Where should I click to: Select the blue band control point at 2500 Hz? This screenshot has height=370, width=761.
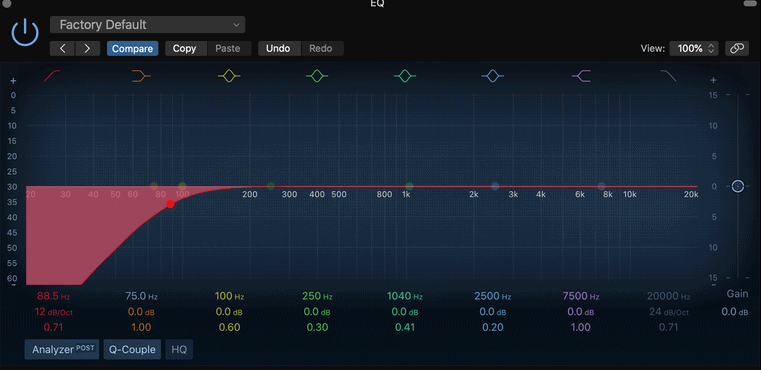coord(495,186)
